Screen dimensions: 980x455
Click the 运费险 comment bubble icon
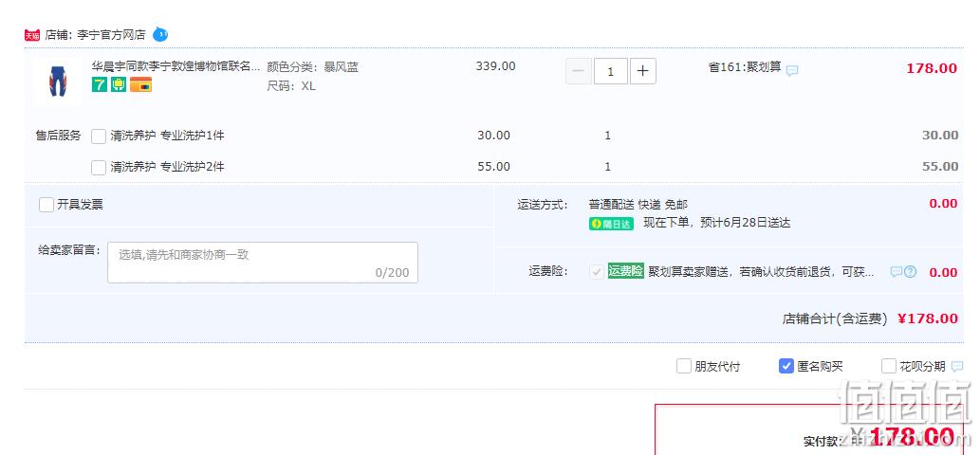point(897,271)
